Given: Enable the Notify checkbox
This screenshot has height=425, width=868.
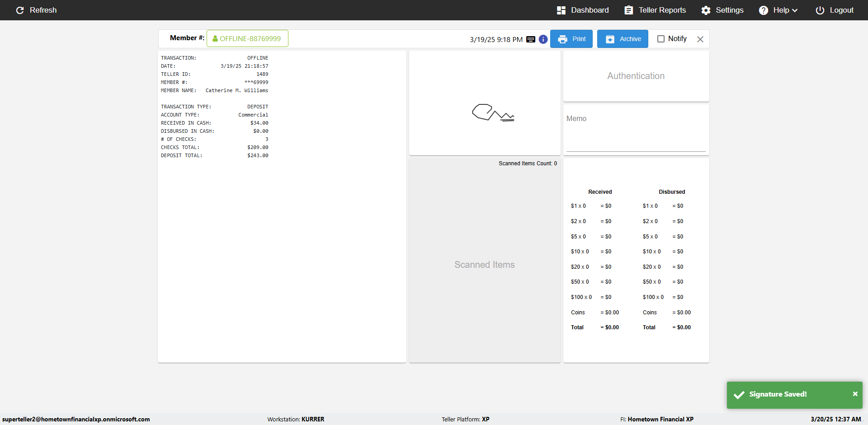Looking at the screenshot, I should click(660, 39).
